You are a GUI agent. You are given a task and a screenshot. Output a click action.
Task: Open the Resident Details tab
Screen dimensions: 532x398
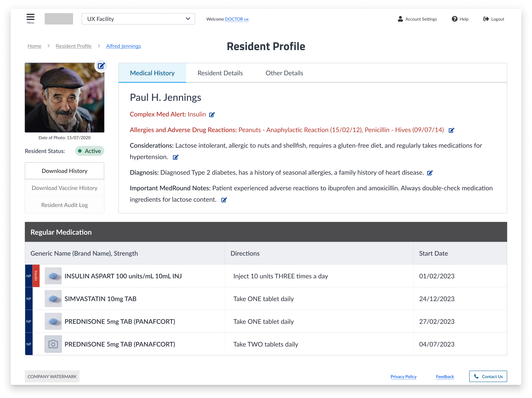[x=220, y=73]
